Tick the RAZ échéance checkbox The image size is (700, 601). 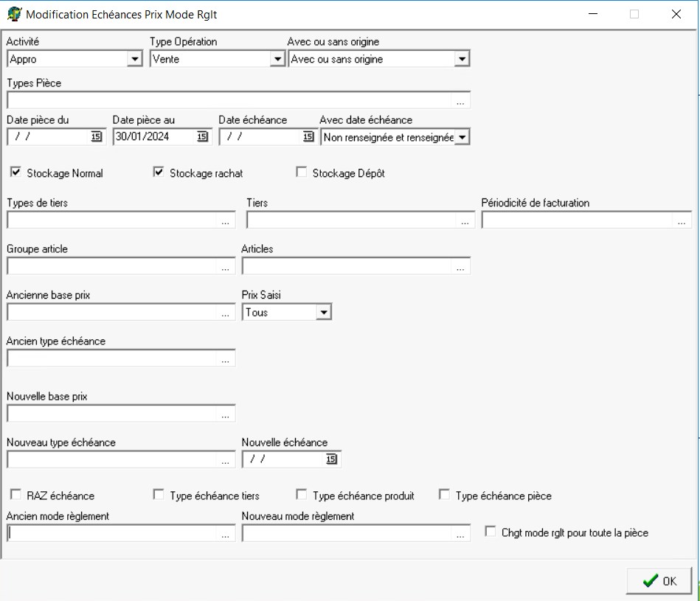coord(15,495)
